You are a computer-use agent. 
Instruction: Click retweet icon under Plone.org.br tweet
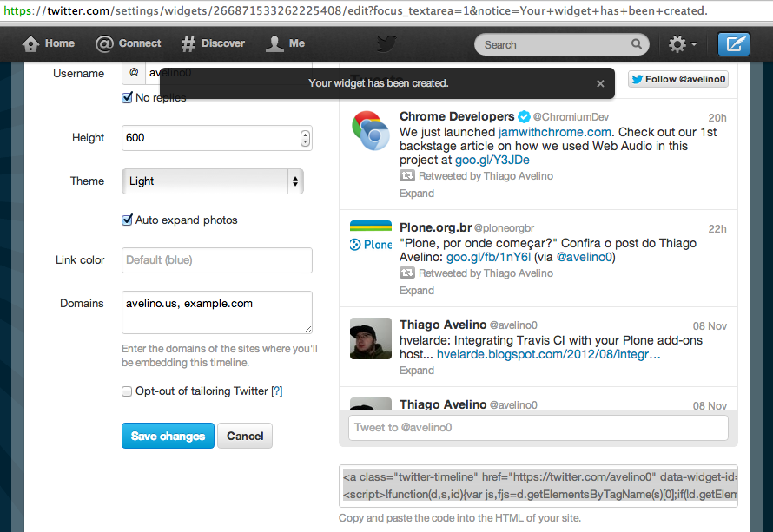point(407,273)
